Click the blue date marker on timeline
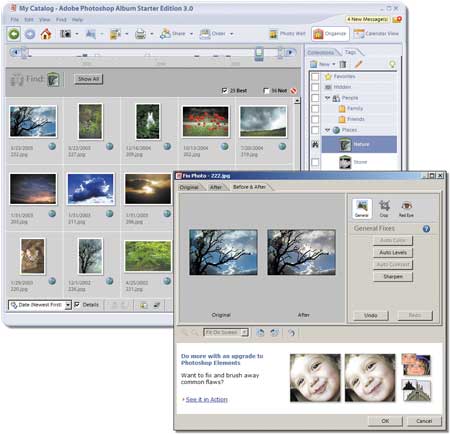 [259, 54]
